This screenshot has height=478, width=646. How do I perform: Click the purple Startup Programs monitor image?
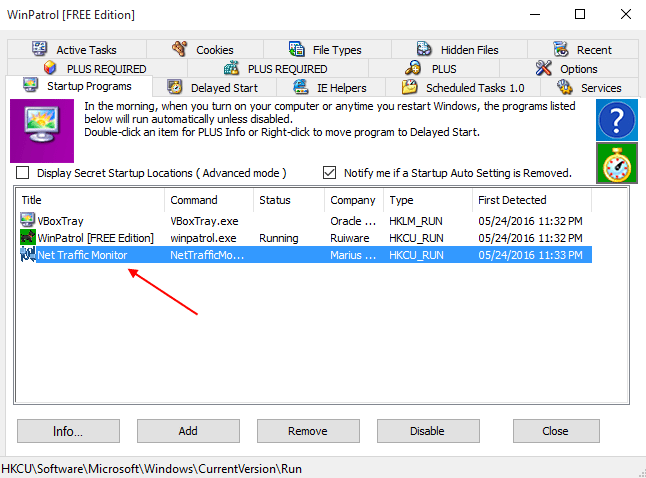42,131
